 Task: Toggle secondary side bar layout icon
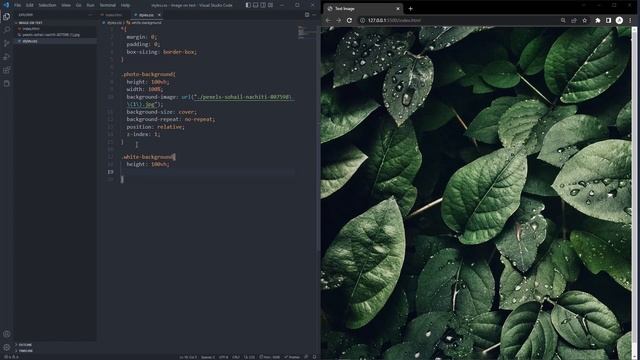[x=263, y=5]
